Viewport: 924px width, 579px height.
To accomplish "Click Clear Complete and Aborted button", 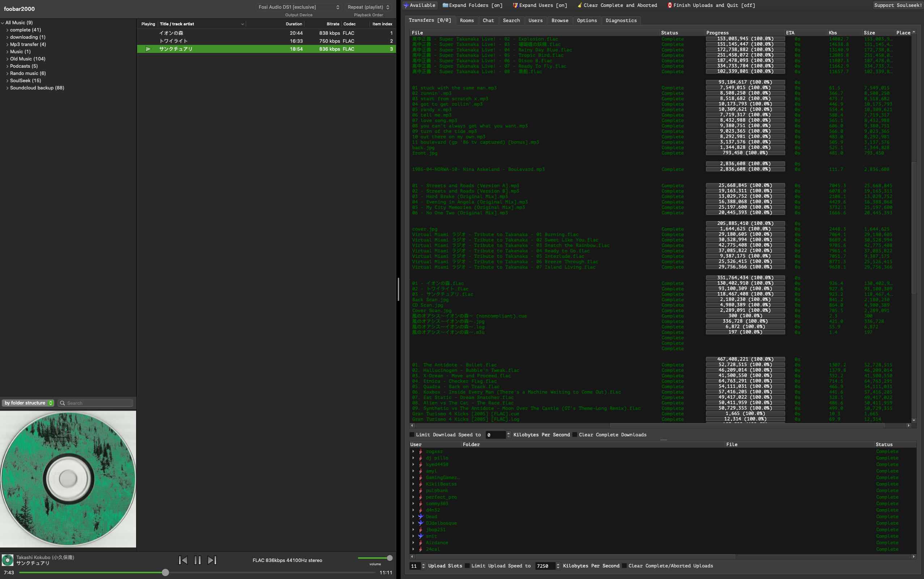I will coord(617,5).
